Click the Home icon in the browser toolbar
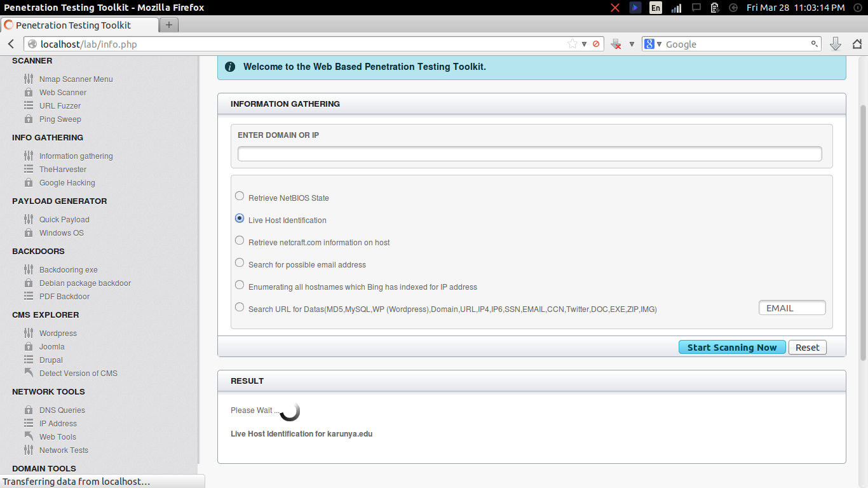 [x=857, y=44]
